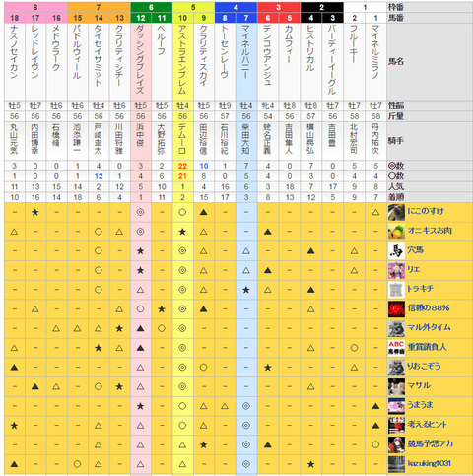Open the リエ username link

pos(414,269)
